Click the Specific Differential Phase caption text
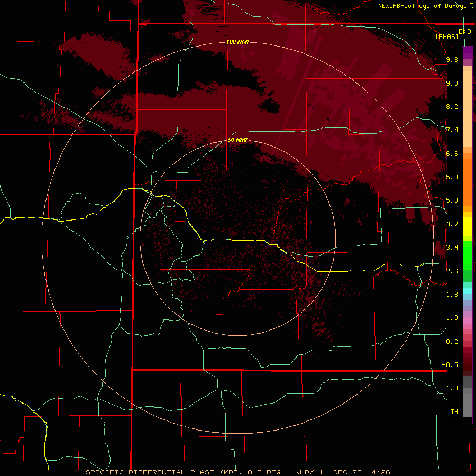The image size is (476, 476). coord(237,472)
